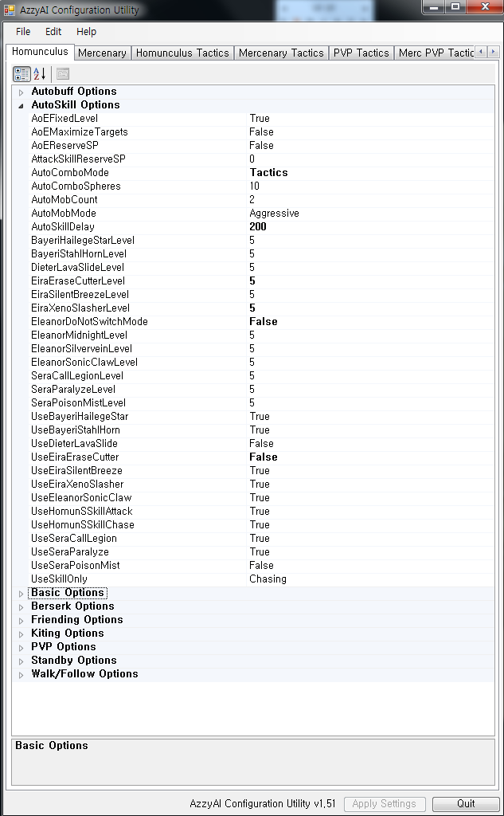Open the Help menu
This screenshot has width=504, height=816.
point(86,32)
